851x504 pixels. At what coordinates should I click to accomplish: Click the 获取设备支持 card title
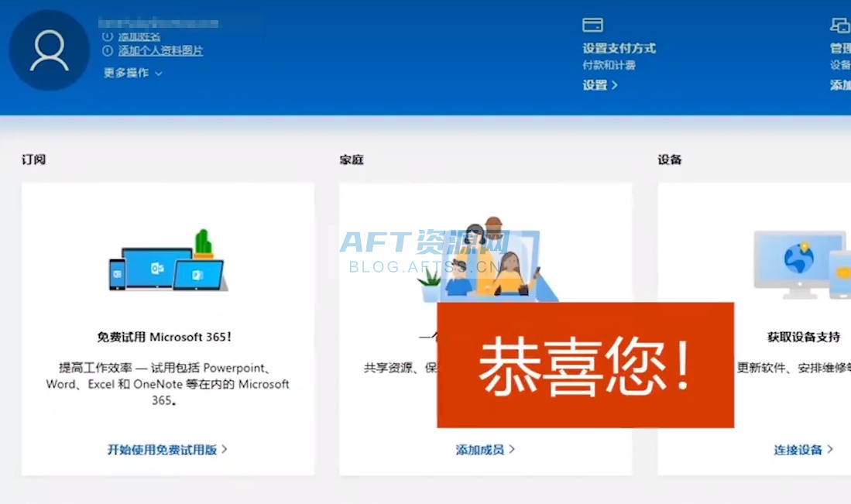tap(803, 337)
